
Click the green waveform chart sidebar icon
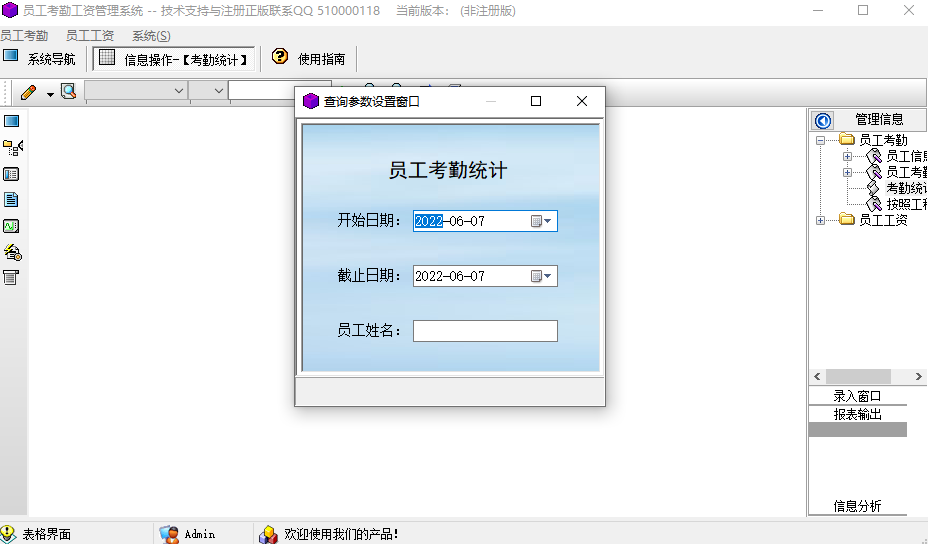11,226
